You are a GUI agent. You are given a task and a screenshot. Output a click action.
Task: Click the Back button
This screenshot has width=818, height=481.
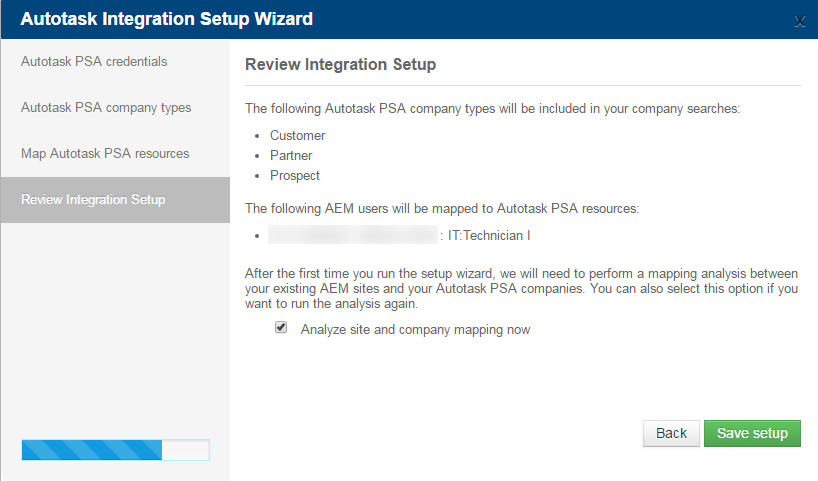tap(671, 434)
